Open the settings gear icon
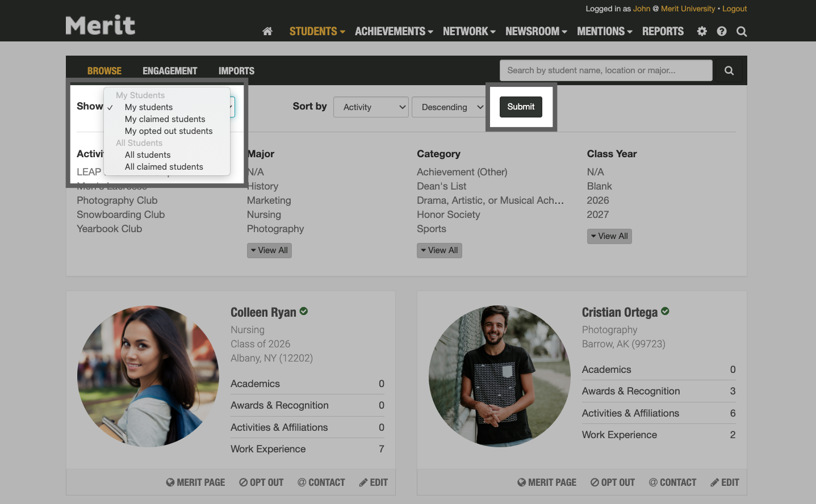Image resolution: width=816 pixels, height=504 pixels. pyautogui.click(x=701, y=31)
